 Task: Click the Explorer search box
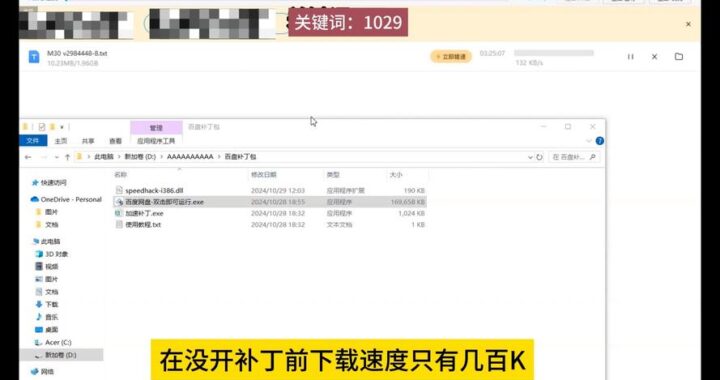574,157
